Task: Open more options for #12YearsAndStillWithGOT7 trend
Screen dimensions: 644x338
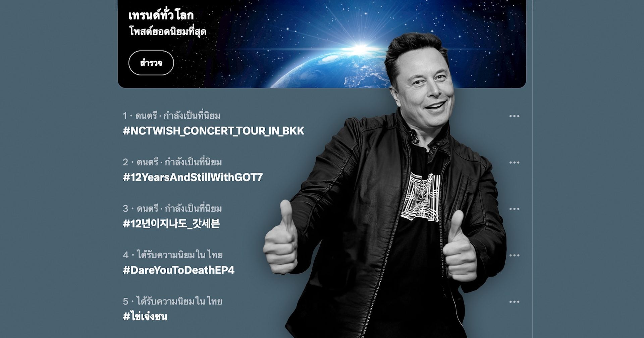Action: (x=514, y=163)
